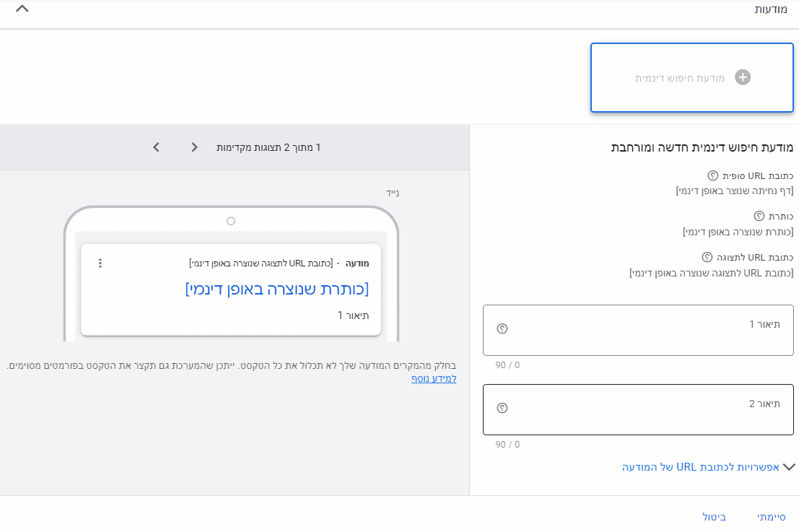Click the מודעות section title
The width and height of the screenshot is (799, 532).
[x=770, y=9]
